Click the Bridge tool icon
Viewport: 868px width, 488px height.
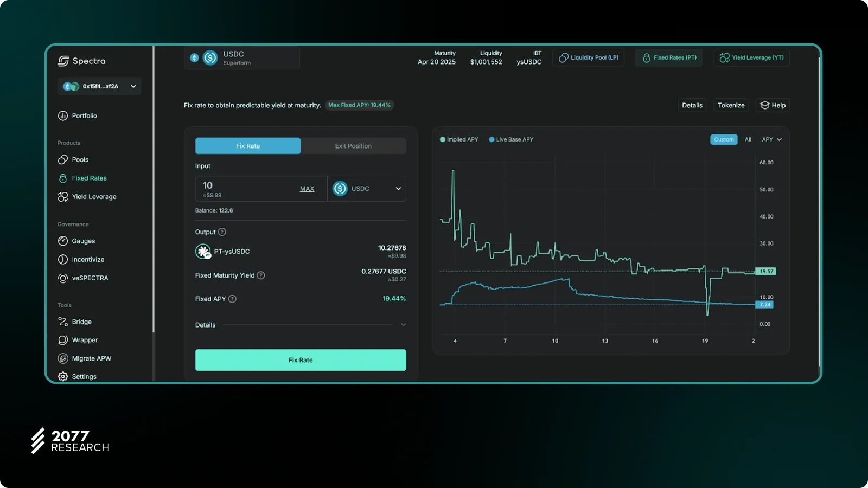coord(63,322)
